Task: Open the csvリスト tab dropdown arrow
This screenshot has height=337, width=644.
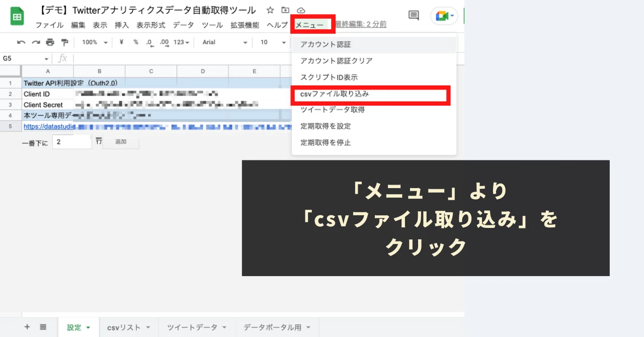Action: [148, 327]
